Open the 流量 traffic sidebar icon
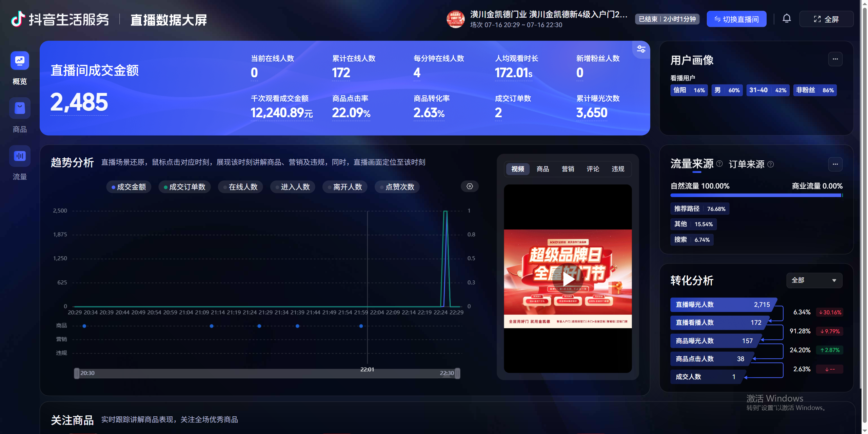This screenshot has width=868, height=434. 20,156
